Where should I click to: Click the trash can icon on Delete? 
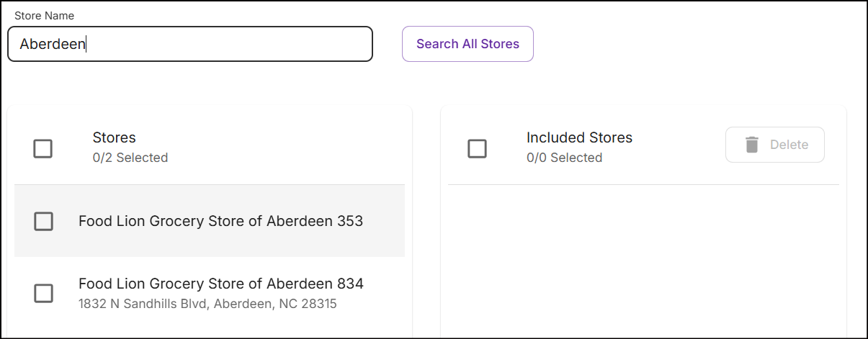point(752,145)
